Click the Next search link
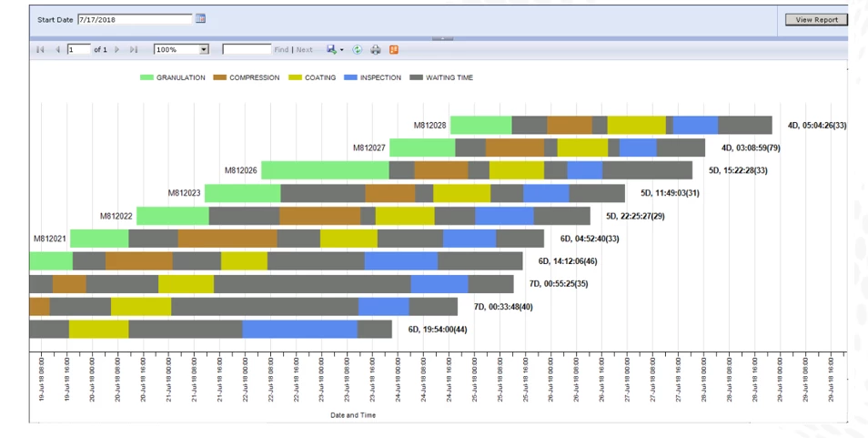 point(305,50)
